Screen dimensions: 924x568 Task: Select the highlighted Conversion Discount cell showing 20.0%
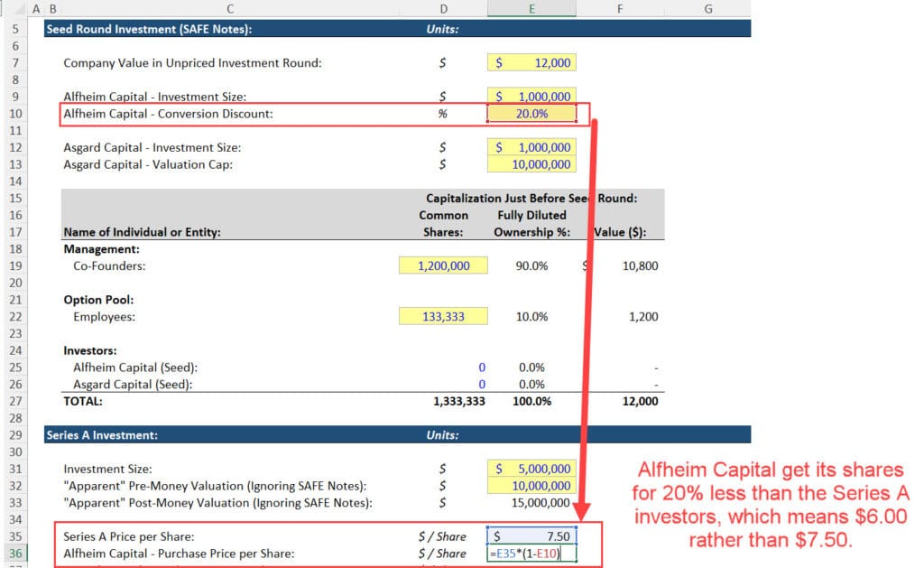point(531,114)
